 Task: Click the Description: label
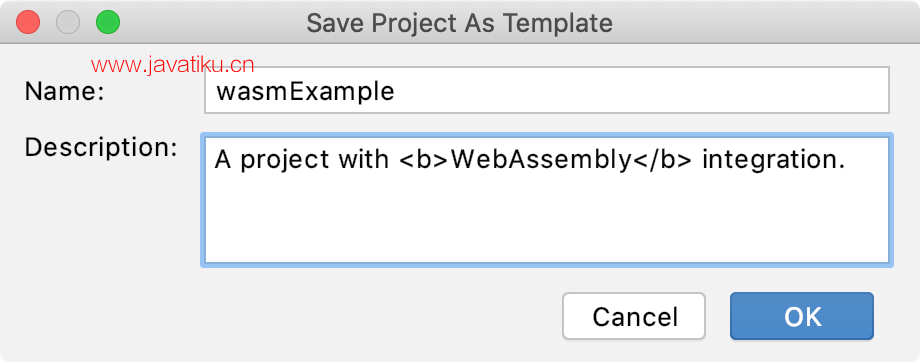click(x=101, y=148)
